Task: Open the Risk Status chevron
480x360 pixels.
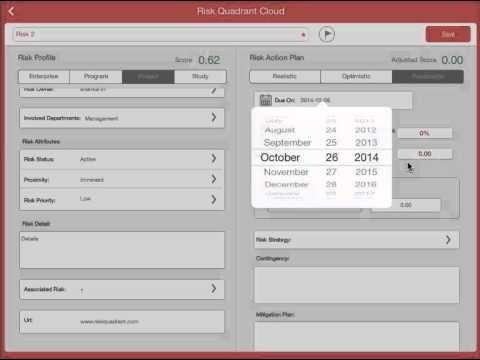Action: click(x=214, y=159)
